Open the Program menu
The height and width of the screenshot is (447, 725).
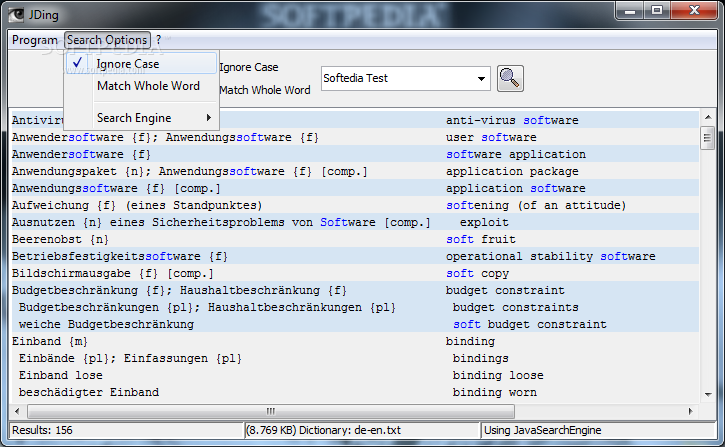[35, 40]
